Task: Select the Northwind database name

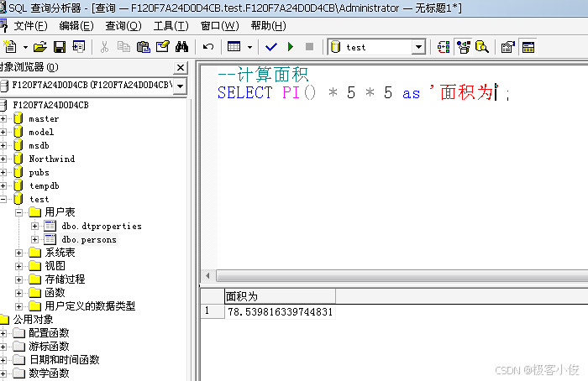Action: tap(52, 159)
